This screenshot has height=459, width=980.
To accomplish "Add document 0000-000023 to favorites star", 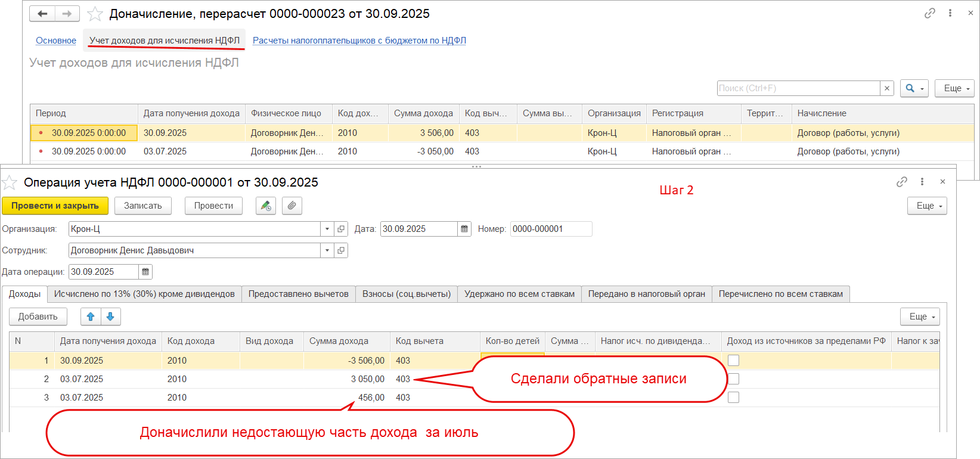I will (x=95, y=14).
